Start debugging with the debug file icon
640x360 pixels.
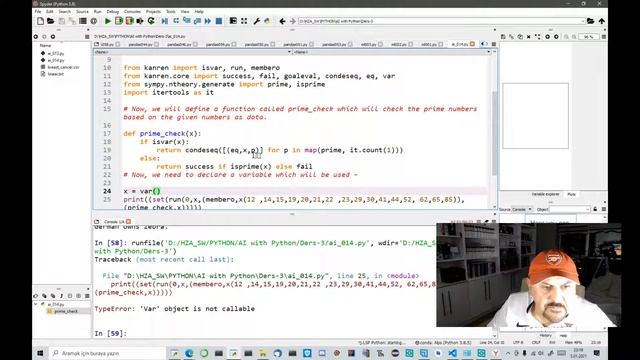coord(164,21)
